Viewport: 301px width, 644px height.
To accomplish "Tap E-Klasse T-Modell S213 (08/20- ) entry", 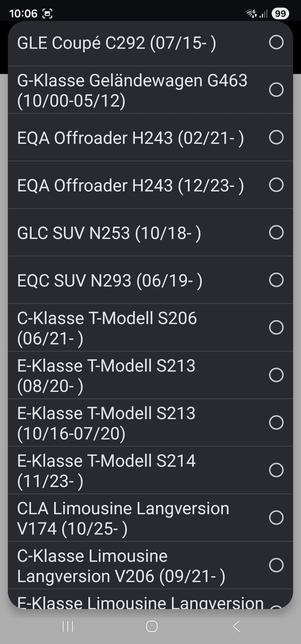I will [106, 375].
